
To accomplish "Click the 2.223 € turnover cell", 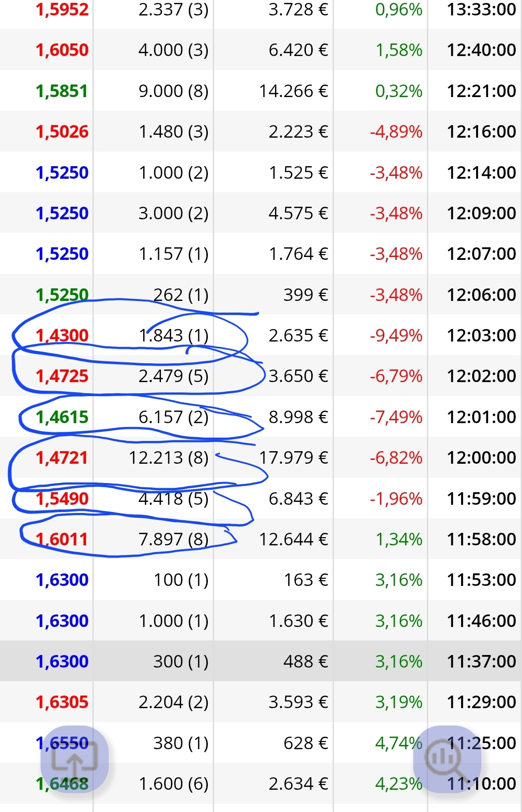I will pyautogui.click(x=299, y=131).
